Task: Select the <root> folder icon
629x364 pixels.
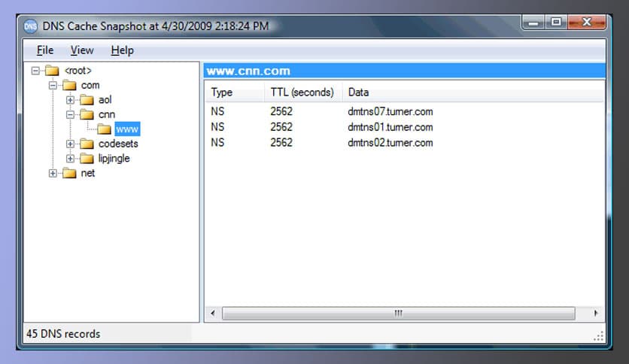Action: [x=52, y=71]
